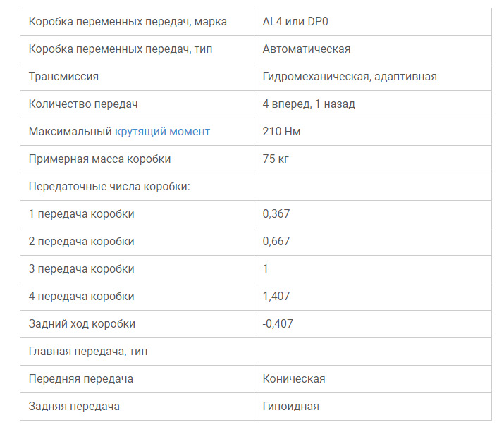Select the gear ratio value "0,367"
Viewport: 504px width, 434px height.
tap(276, 214)
